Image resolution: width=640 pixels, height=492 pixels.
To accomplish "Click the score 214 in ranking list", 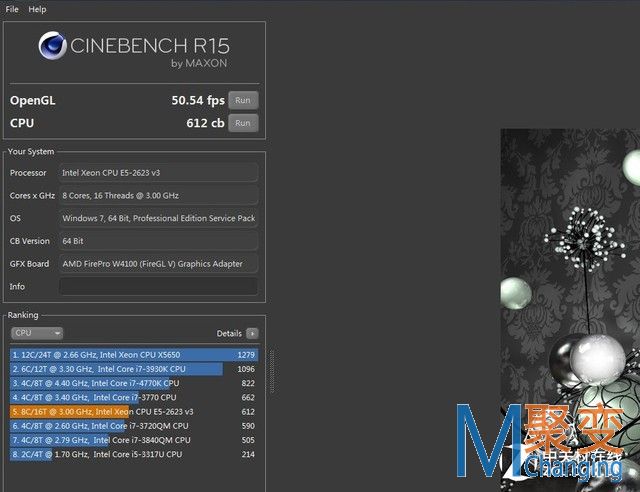I will 248,454.
